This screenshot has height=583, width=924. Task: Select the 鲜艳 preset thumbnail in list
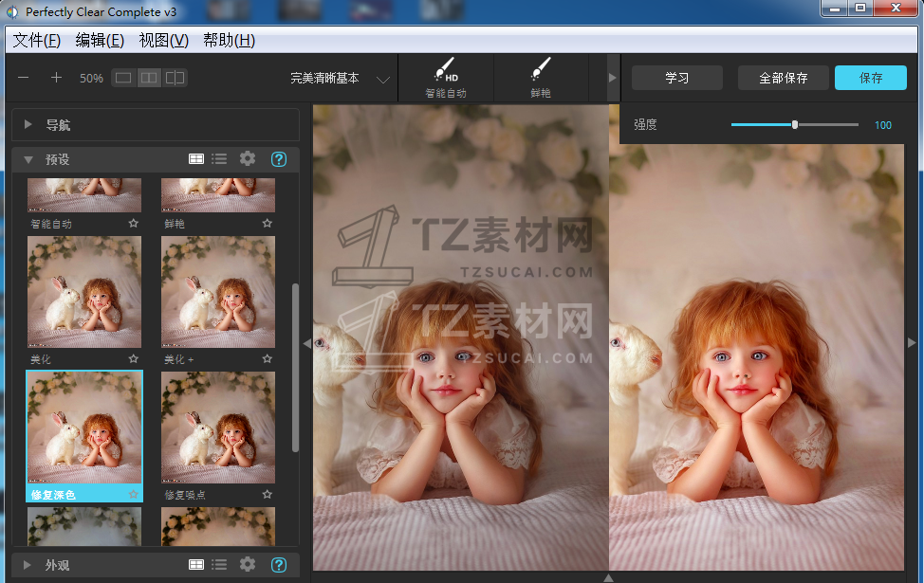point(218,195)
